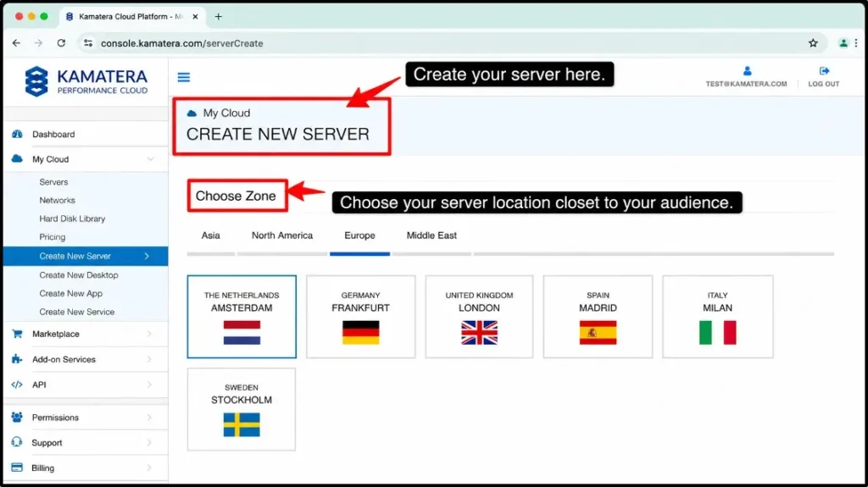The width and height of the screenshot is (868, 487).
Task: Open the user account icon
Action: [748, 71]
